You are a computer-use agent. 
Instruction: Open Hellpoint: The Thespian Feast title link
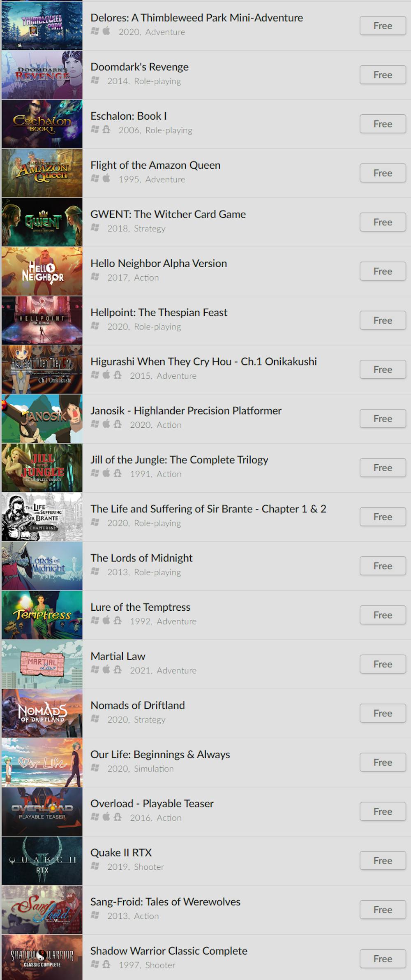159,313
